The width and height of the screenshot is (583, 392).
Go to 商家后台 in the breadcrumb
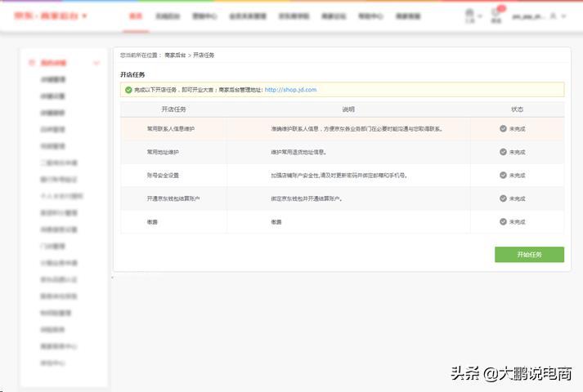point(175,55)
